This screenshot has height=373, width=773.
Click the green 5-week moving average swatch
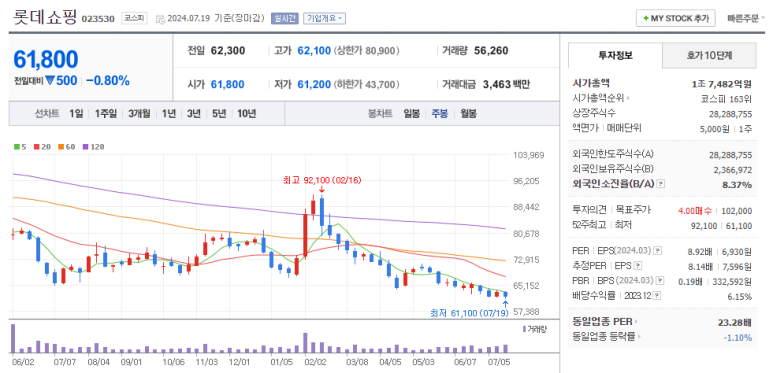pos(17,147)
